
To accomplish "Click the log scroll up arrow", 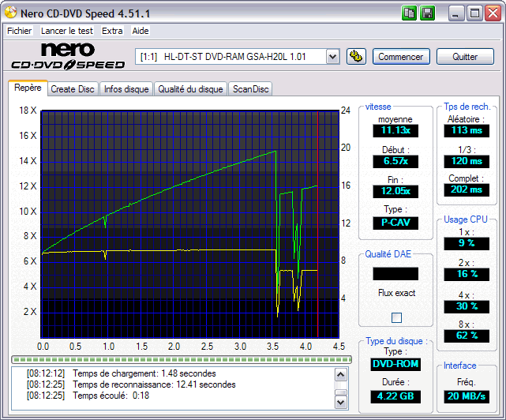I will point(341,375).
